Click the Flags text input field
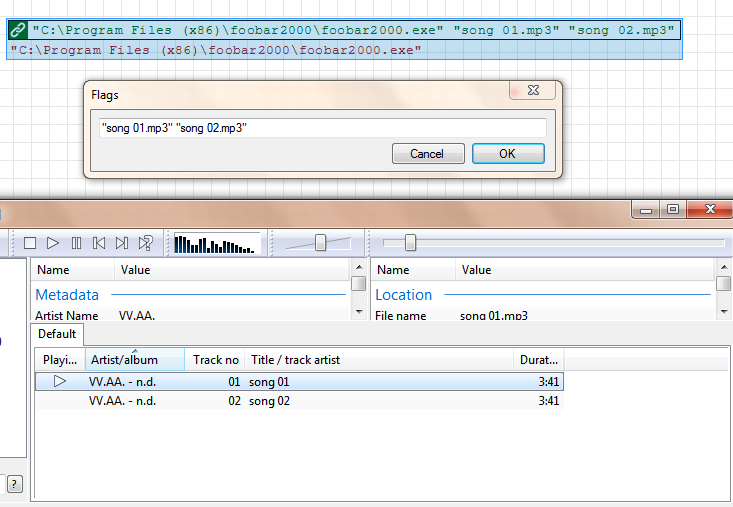Image resolution: width=733 pixels, height=507 pixels. click(322, 128)
